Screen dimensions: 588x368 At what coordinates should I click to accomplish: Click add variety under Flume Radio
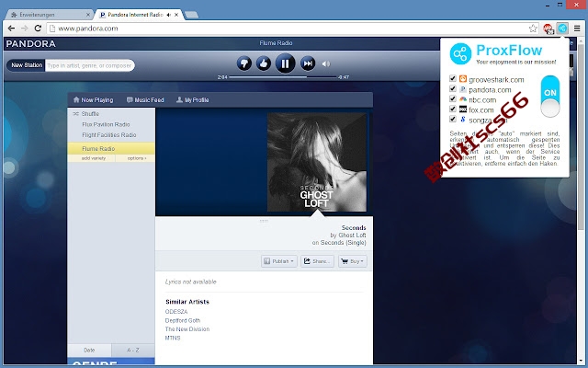pyautogui.click(x=94, y=158)
